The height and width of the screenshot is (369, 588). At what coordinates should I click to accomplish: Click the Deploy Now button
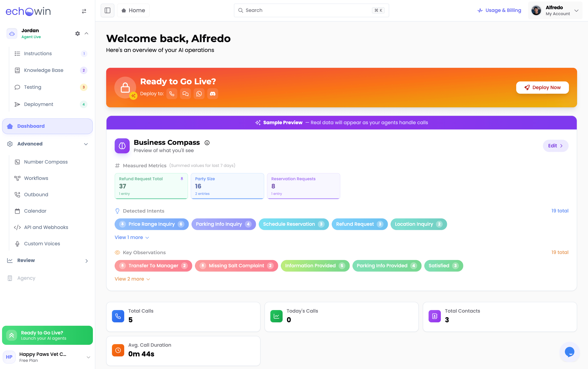(x=542, y=87)
